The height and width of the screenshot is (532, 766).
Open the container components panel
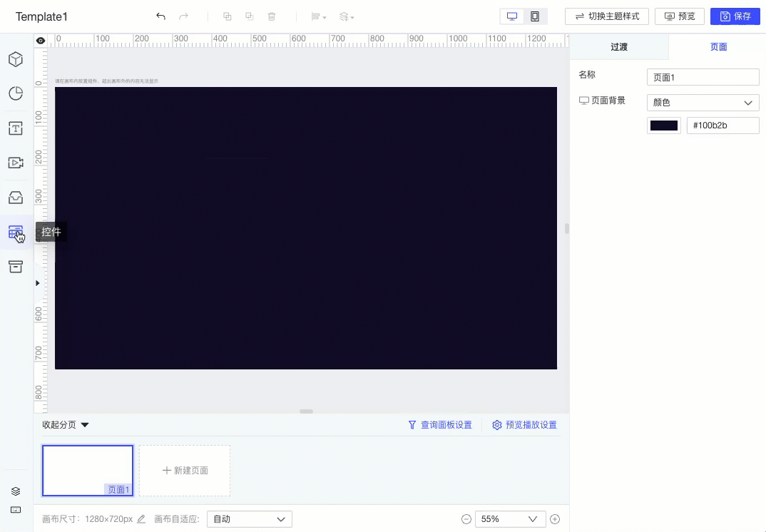[x=16, y=266]
